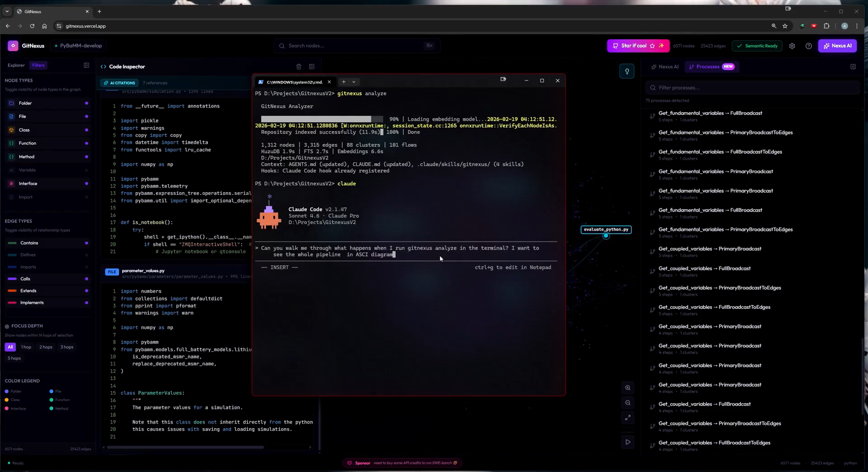Screen dimensions: 868x472
Task: Click the Nexus AI button in header
Action: (837, 46)
